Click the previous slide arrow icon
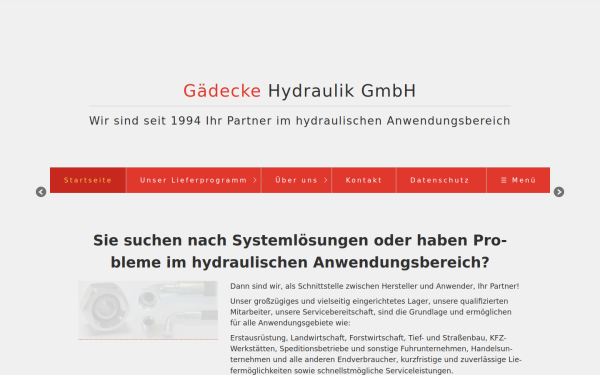The height and width of the screenshot is (375, 600). (41, 192)
